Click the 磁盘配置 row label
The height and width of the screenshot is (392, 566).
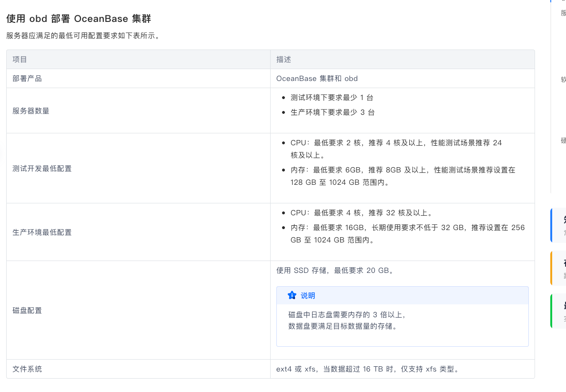coord(27,311)
